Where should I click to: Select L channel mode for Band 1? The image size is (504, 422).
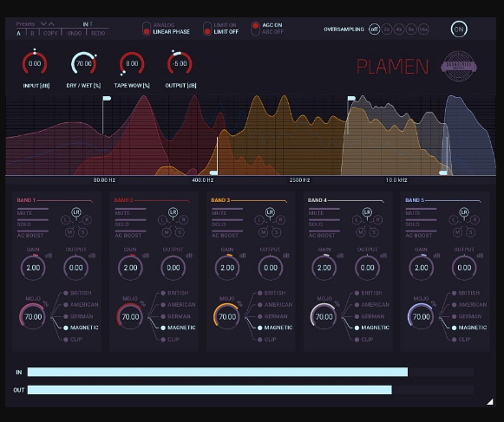click(66, 220)
